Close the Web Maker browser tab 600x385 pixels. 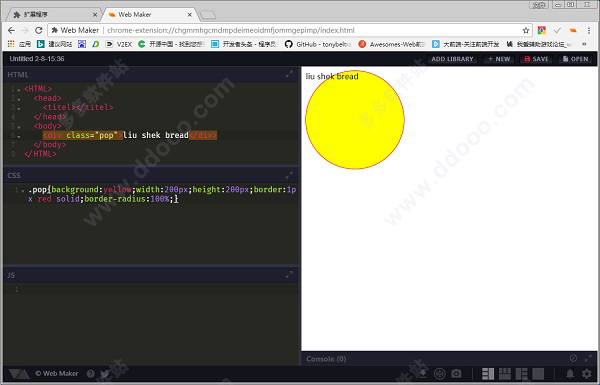(x=189, y=15)
